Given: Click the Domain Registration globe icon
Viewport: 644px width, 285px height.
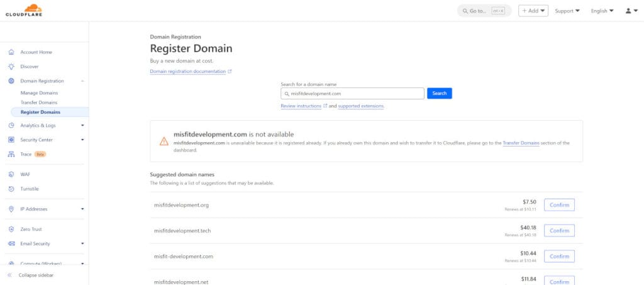Looking at the screenshot, I should point(11,81).
